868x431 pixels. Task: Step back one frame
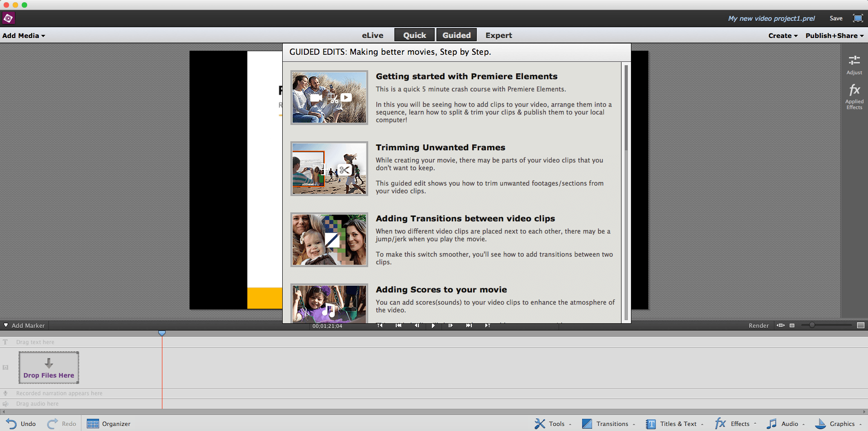click(x=417, y=326)
